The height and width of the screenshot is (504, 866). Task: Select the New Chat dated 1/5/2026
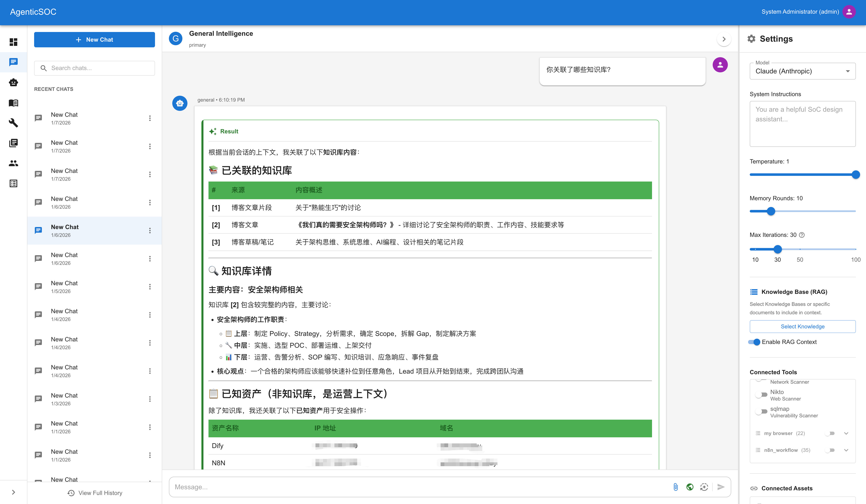coord(65,287)
